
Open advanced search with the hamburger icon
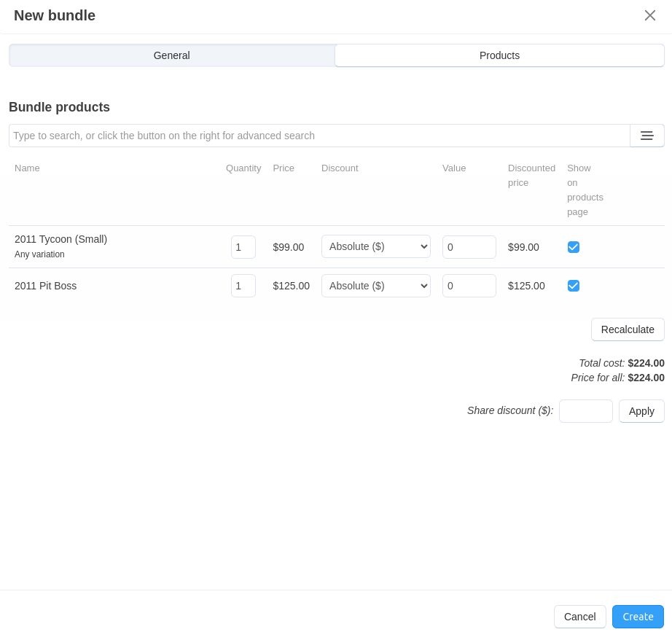point(646,136)
